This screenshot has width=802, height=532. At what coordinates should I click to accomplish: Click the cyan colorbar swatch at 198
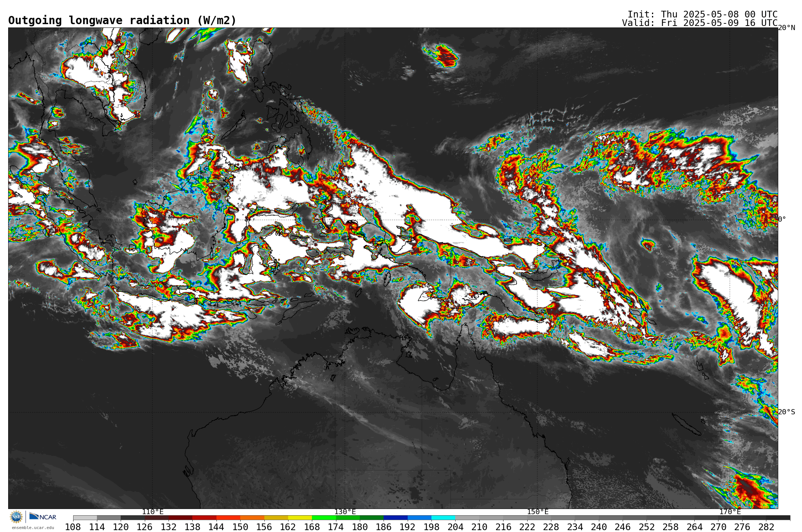click(x=443, y=518)
